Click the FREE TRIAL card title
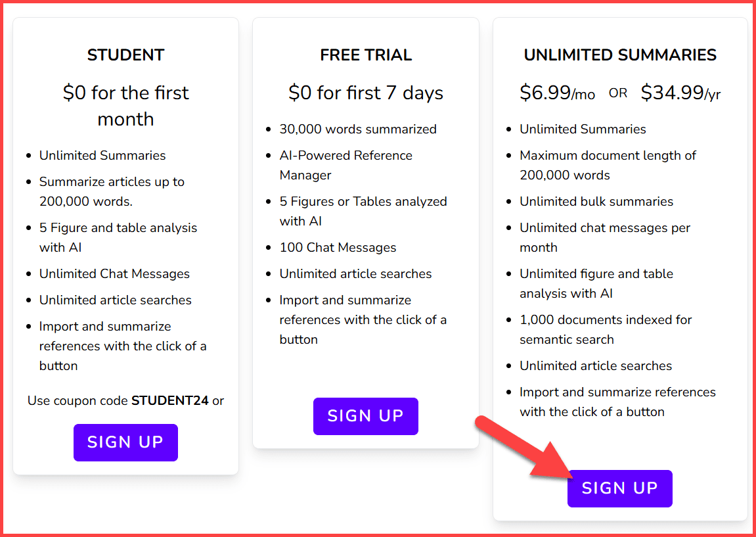This screenshot has height=537, width=756. coord(366,55)
